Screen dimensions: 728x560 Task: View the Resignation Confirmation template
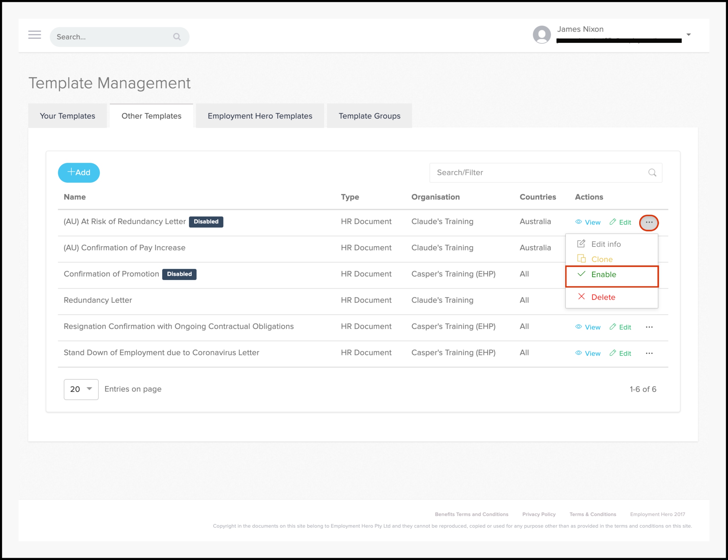pos(588,327)
